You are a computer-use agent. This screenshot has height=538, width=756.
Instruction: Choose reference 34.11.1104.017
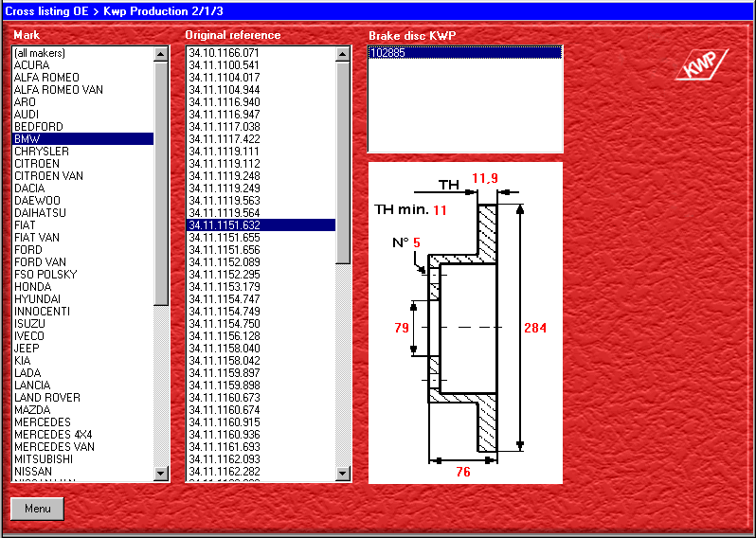pos(261,78)
